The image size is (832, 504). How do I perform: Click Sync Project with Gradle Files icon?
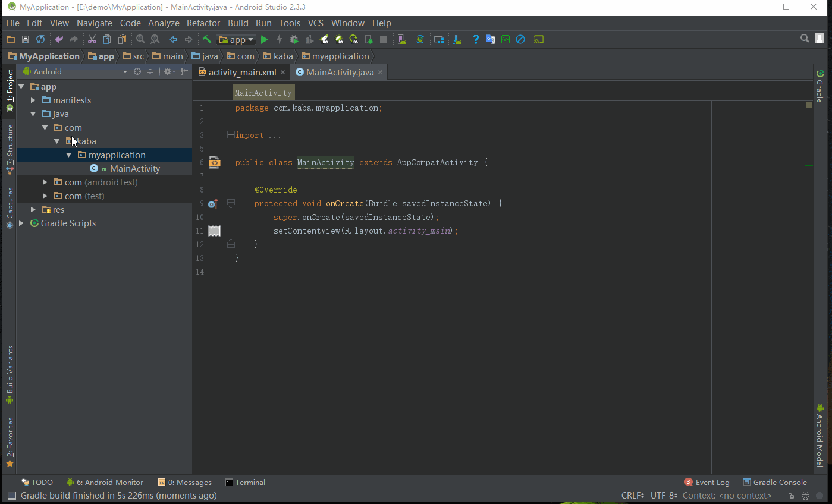[x=420, y=39]
